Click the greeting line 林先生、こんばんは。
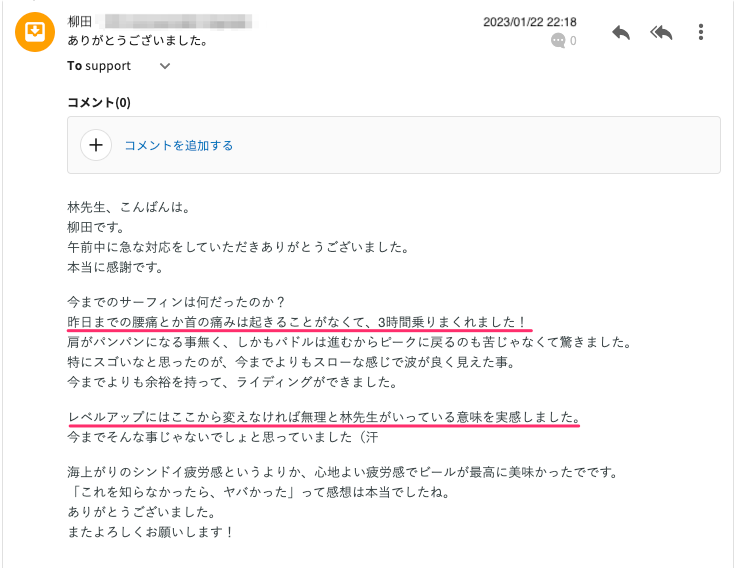This screenshot has height=568, width=735. (129, 207)
